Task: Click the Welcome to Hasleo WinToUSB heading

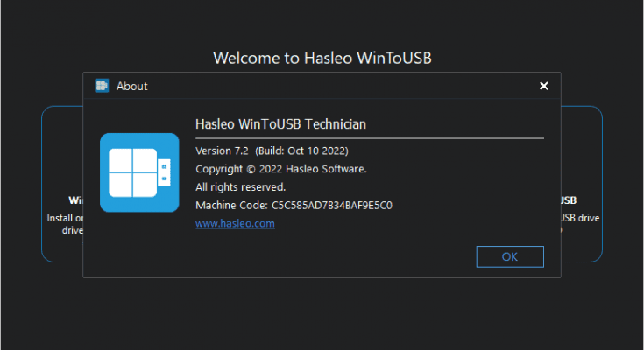Action: 322,58
